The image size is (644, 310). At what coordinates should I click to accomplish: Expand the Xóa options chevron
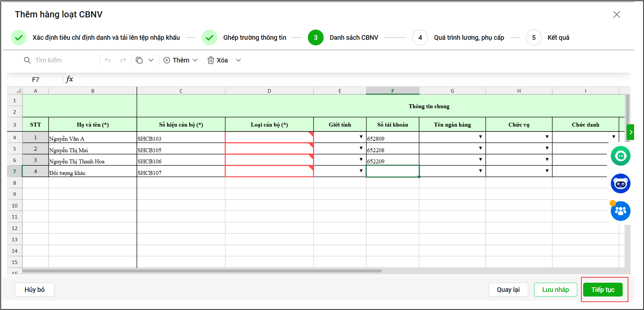click(238, 60)
